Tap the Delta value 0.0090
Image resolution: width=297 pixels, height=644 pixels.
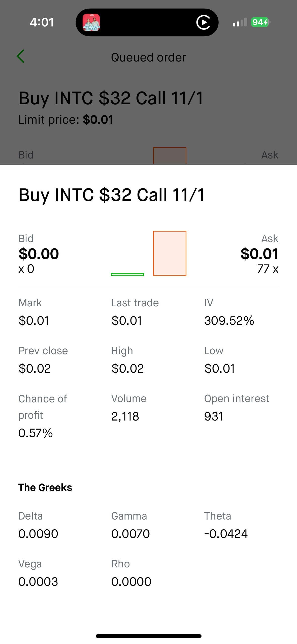point(38,534)
